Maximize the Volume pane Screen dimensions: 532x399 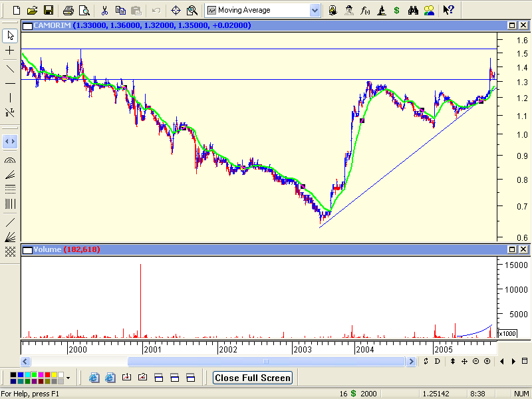coord(511,249)
